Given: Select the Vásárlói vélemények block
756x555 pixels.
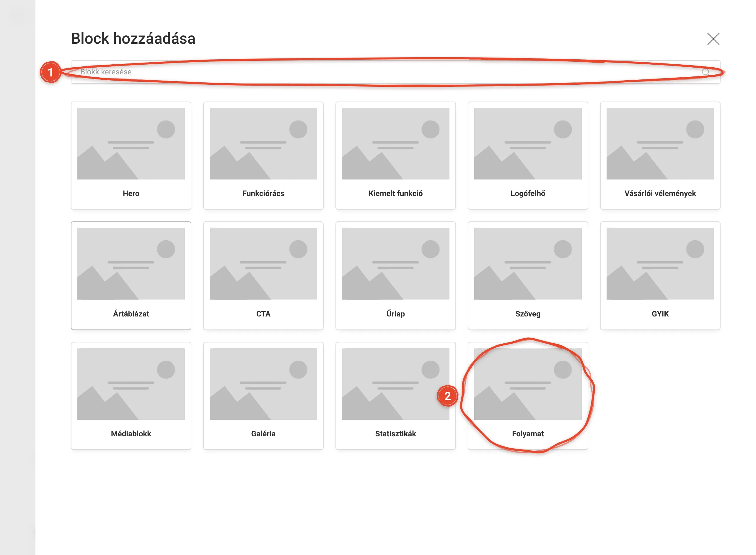Looking at the screenshot, I should click(x=660, y=156).
